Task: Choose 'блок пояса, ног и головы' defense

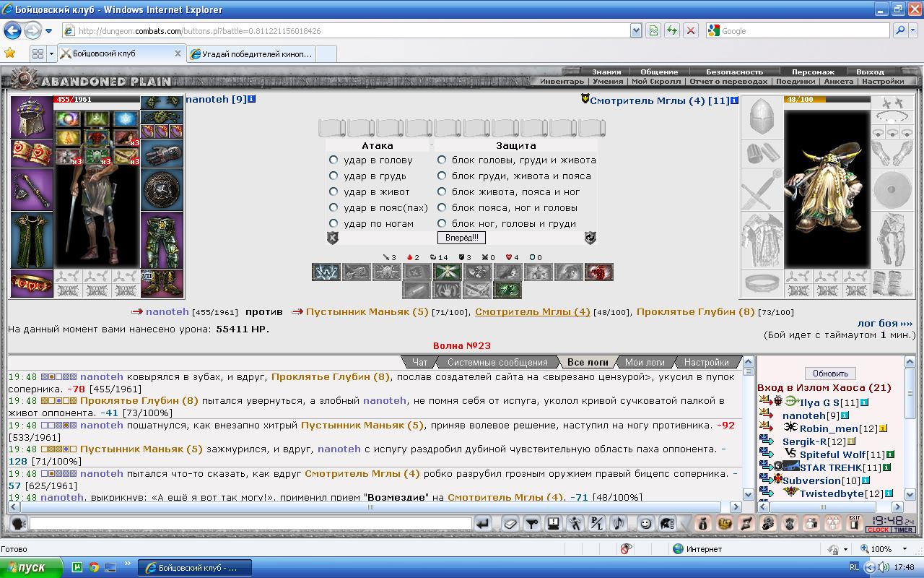Action: click(x=442, y=207)
